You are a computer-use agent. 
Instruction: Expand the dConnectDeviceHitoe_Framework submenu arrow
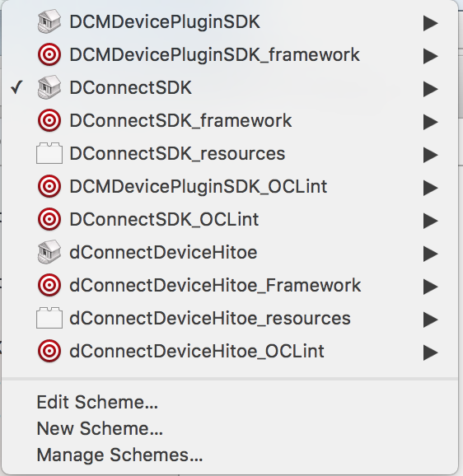(x=431, y=287)
